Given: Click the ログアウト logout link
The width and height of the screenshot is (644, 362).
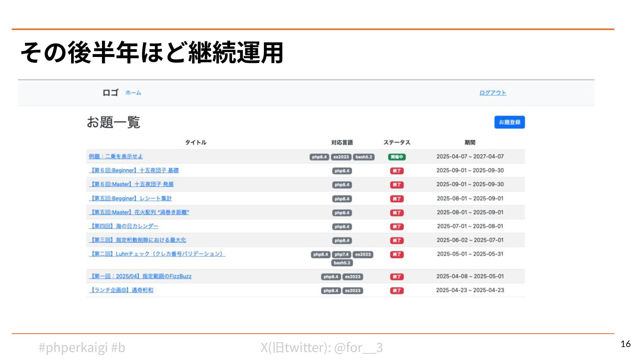Looking at the screenshot, I should (x=492, y=93).
